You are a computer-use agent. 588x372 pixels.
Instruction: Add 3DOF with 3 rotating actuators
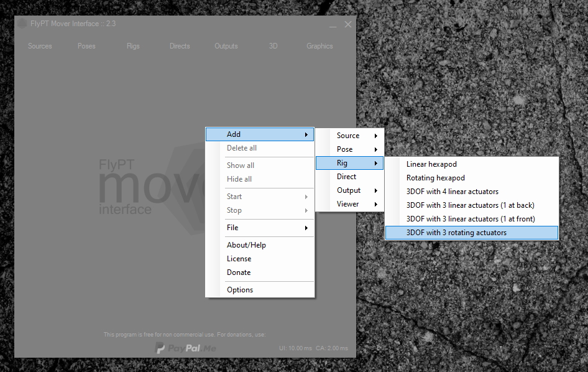(472, 233)
